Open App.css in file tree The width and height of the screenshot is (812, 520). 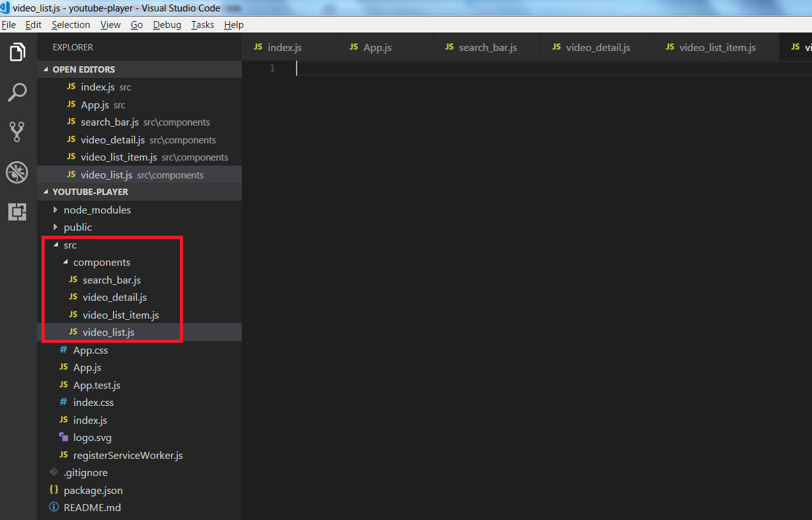139,350
